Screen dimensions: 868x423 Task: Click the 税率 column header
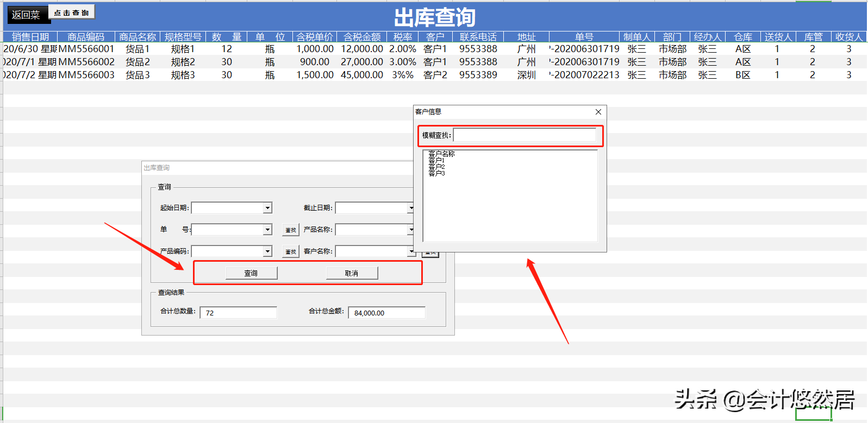tap(403, 37)
